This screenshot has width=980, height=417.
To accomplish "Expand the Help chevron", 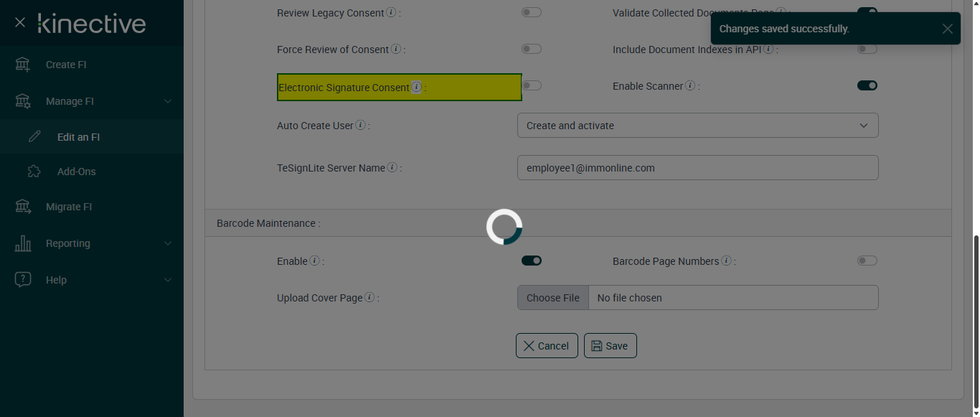I will click(168, 280).
